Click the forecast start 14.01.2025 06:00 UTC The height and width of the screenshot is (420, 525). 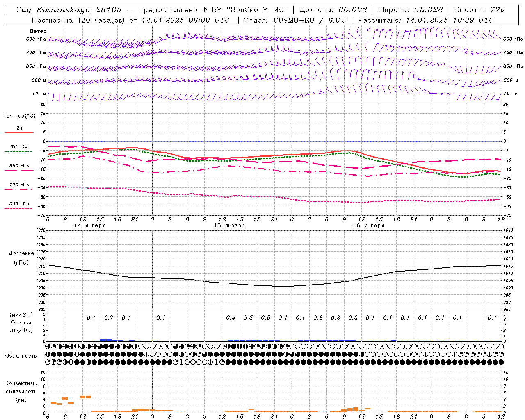coord(185,20)
